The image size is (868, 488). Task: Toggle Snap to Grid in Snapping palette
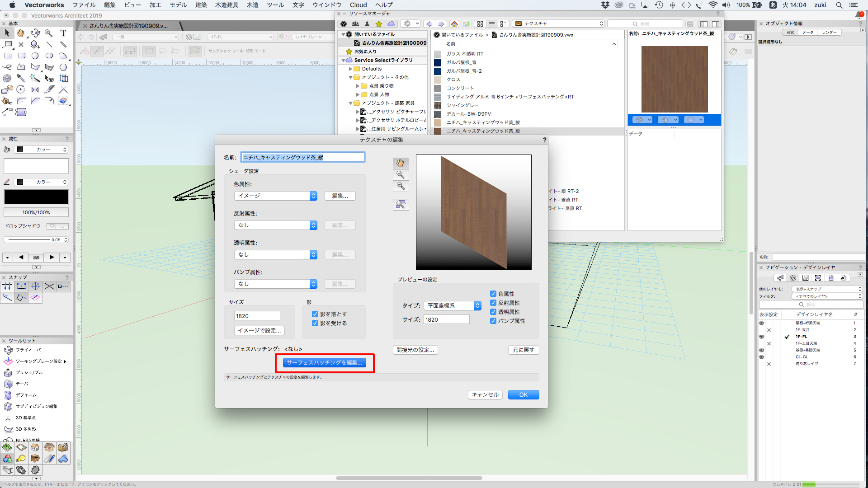tap(7, 286)
